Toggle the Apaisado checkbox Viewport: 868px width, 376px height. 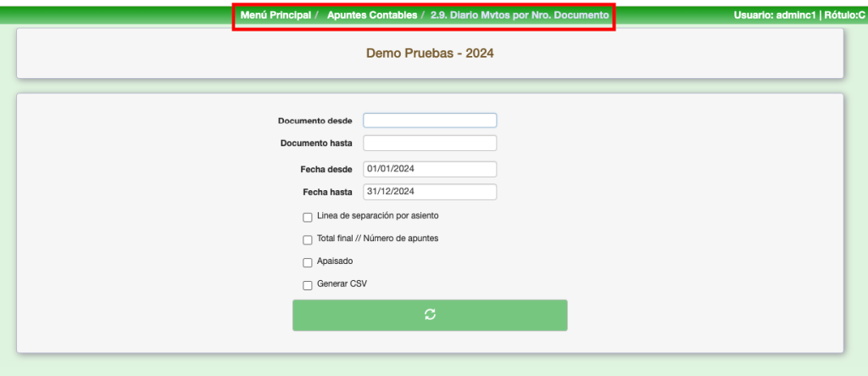tap(308, 262)
